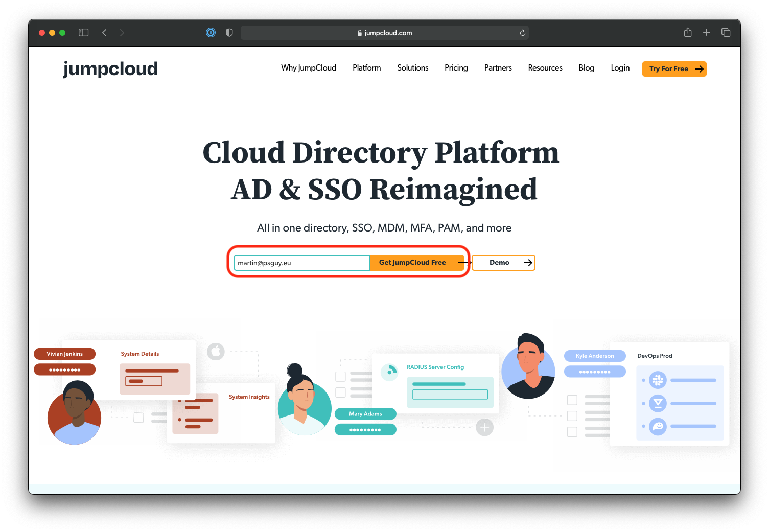Click the Vivian Jenkins name tag
This screenshot has width=769, height=532.
point(64,354)
